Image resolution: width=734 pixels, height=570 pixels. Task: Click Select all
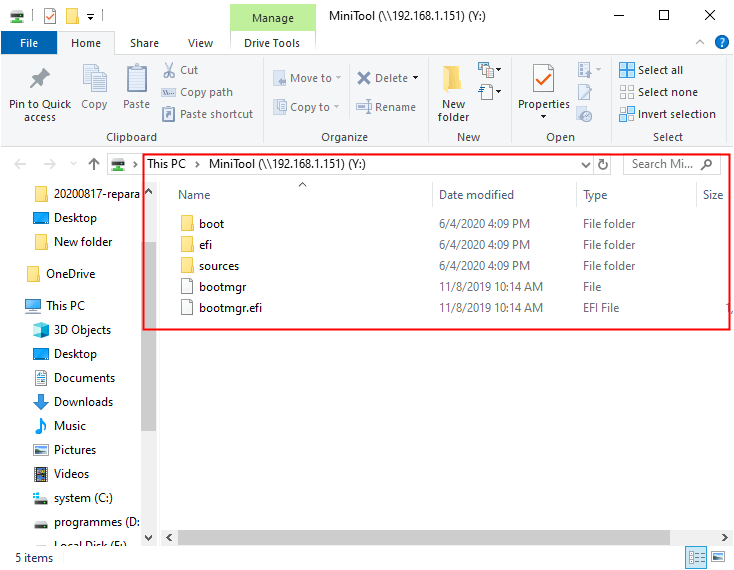tap(651, 70)
